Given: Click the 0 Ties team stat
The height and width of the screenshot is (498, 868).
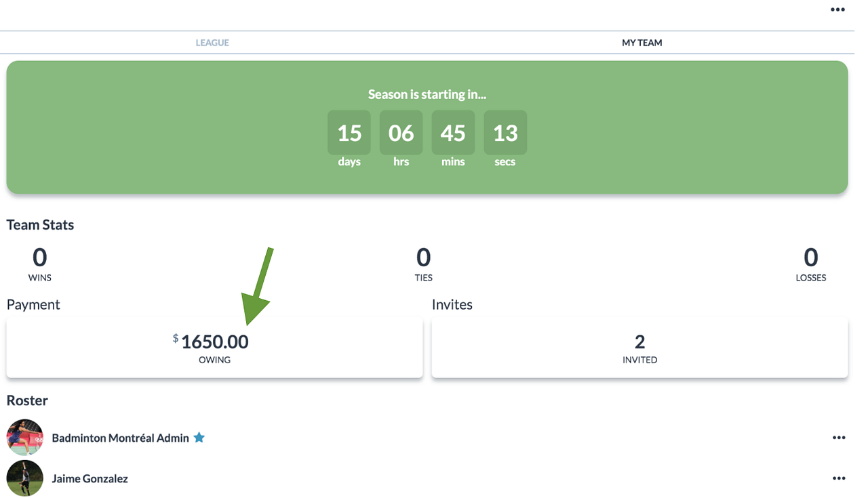Looking at the screenshot, I should click(424, 264).
